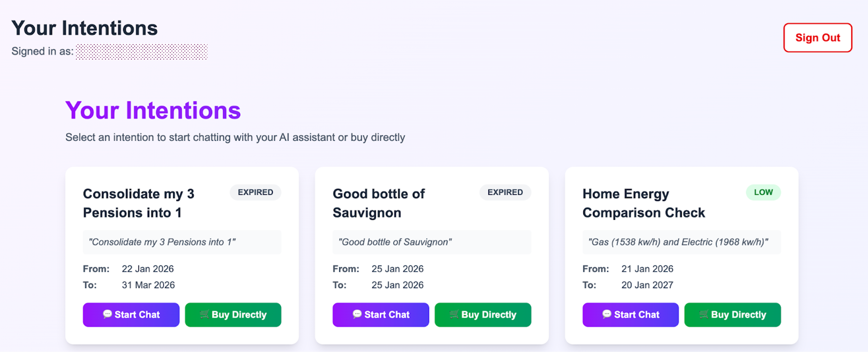The image size is (868, 352).
Task: Buy Directly for pension consolidation intention
Action: 233,315
